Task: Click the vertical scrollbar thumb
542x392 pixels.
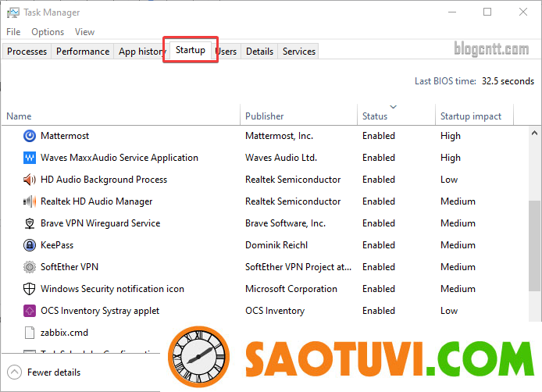Action: point(534,246)
